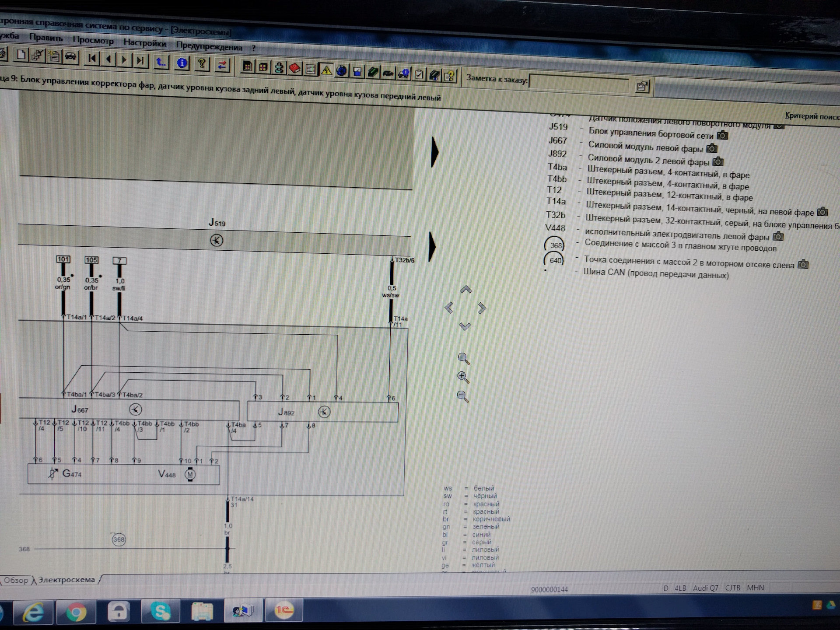Viewport: 840px width, 630px height.
Task: Click the yellow warning triangle icon
Action: pyautogui.click(x=326, y=70)
